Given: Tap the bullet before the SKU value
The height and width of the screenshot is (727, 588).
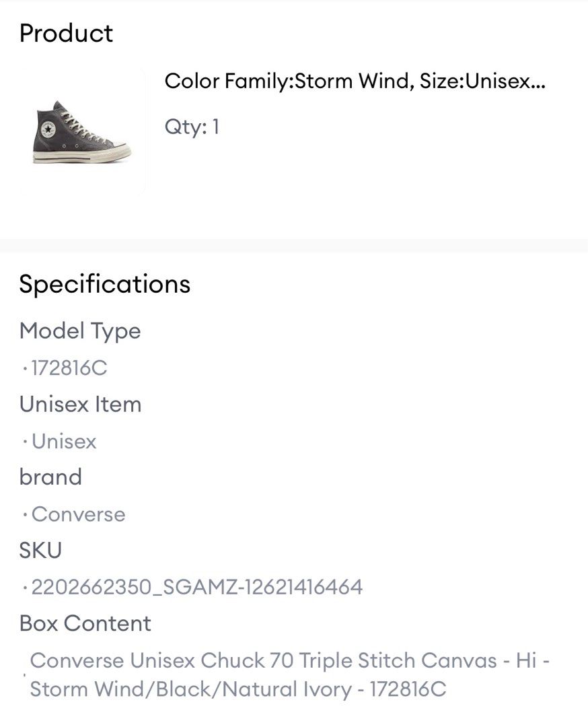Looking at the screenshot, I should [25, 588].
